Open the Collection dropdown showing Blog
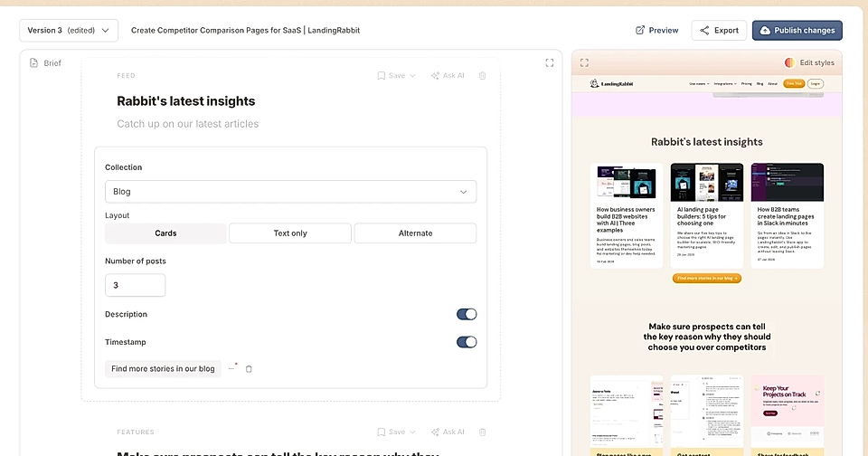This screenshot has width=868, height=456. click(290, 192)
